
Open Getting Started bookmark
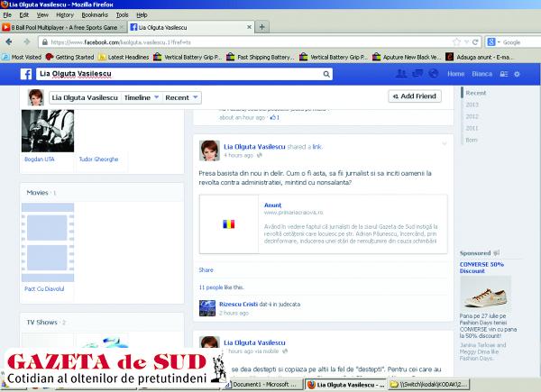70,57
